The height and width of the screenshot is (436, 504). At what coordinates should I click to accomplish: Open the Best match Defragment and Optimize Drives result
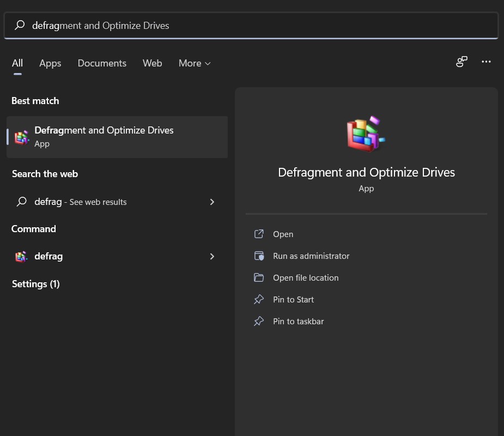tap(117, 136)
